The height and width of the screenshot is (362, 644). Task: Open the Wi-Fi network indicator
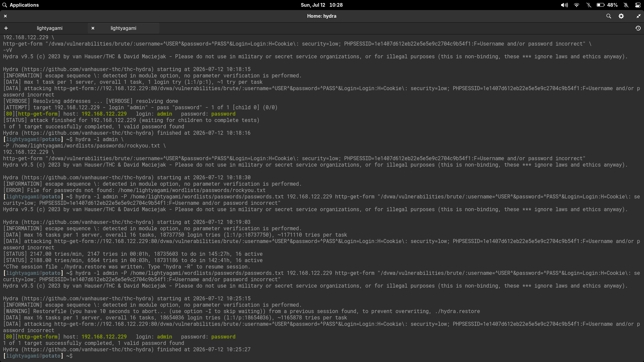point(577,5)
